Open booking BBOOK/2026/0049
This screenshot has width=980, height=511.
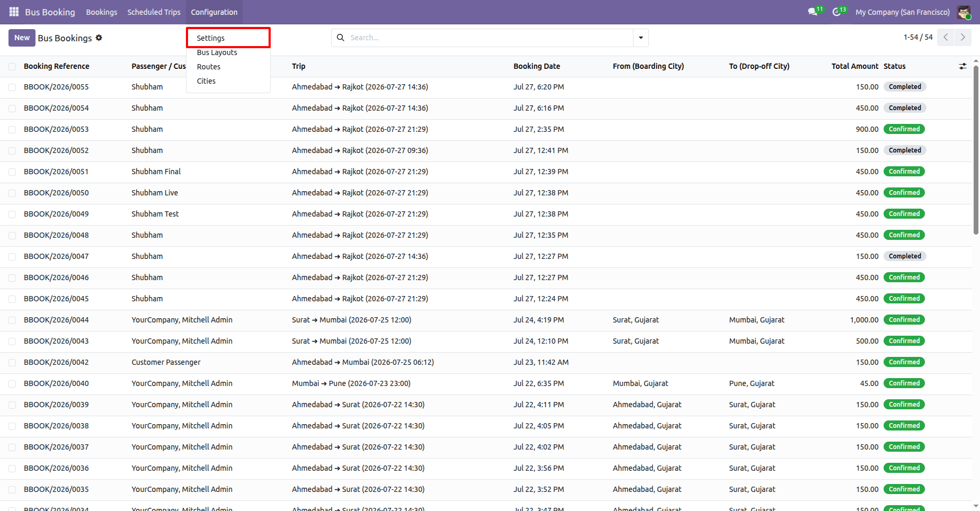coord(56,214)
